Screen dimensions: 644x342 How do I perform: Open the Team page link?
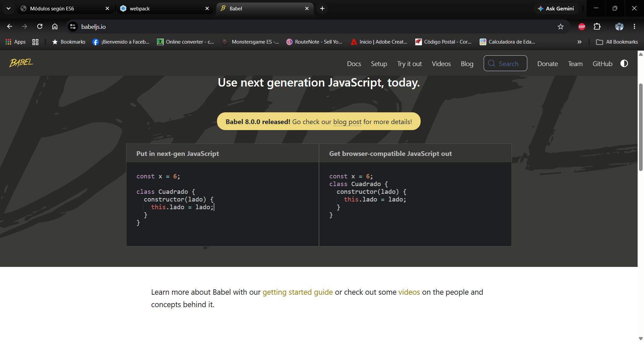coord(575,64)
